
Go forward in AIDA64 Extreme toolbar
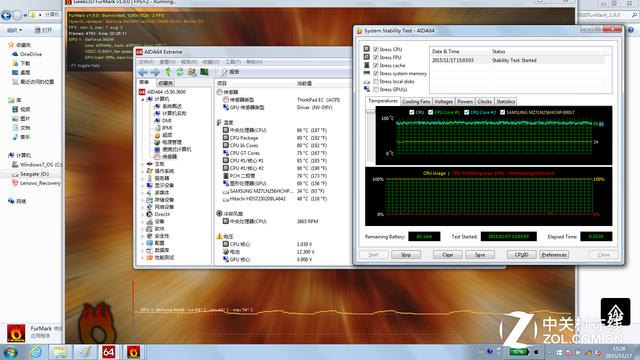(x=156, y=72)
